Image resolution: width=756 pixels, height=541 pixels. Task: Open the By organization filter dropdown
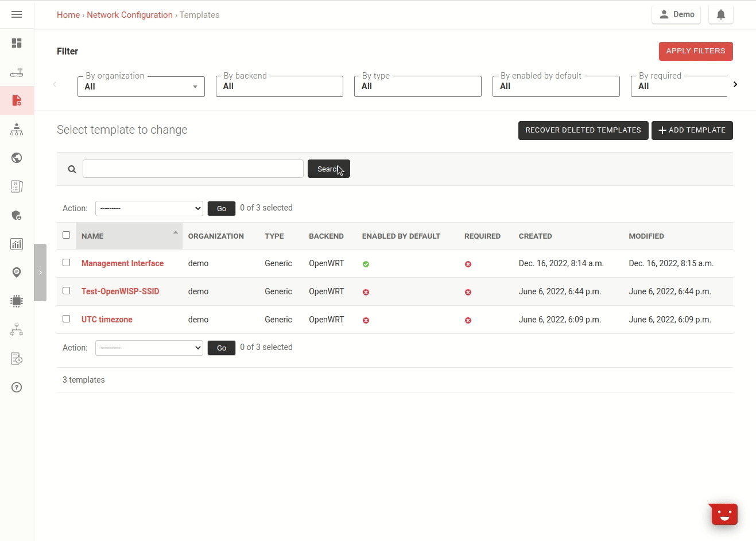[141, 87]
